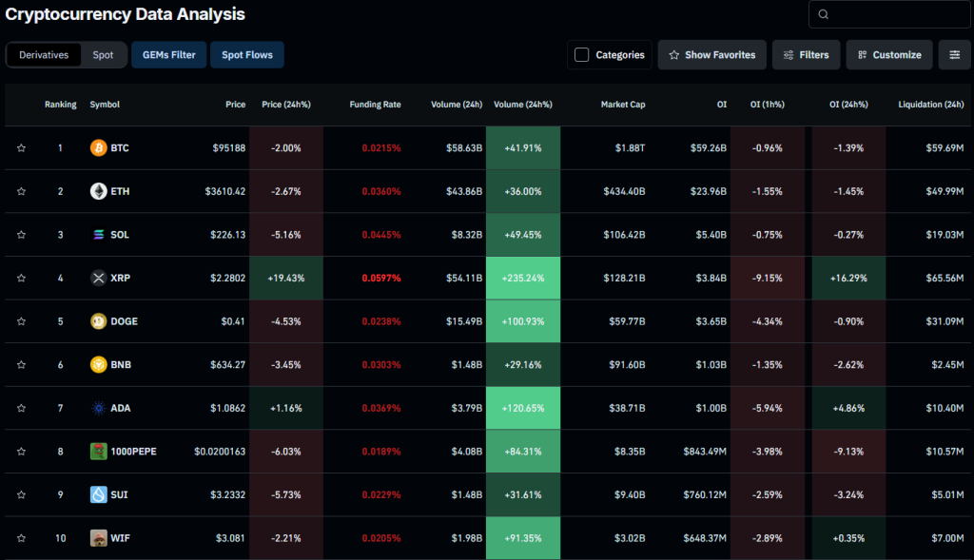Click the 1000PEPE frog icon

(98, 451)
